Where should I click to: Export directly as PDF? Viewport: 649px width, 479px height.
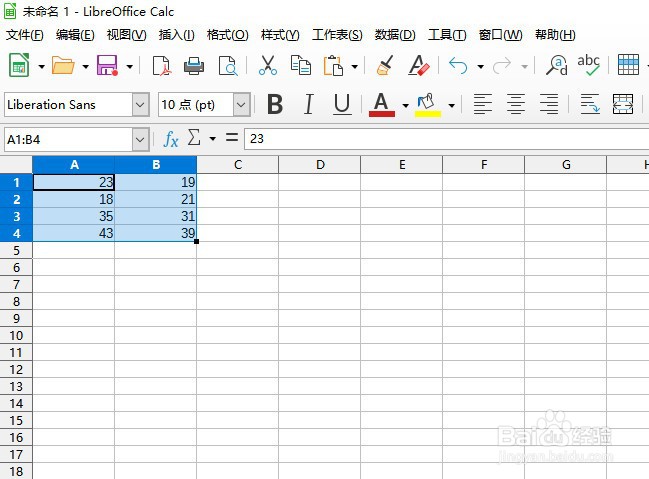tap(162, 65)
